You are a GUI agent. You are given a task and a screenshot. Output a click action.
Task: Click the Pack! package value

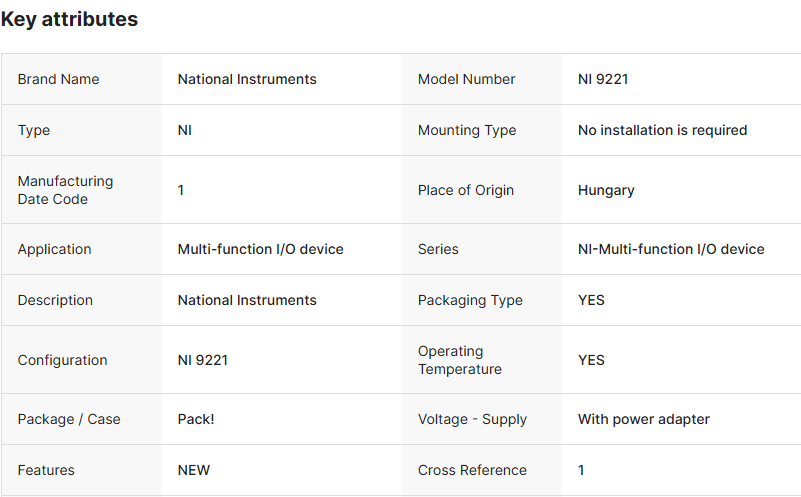click(196, 419)
